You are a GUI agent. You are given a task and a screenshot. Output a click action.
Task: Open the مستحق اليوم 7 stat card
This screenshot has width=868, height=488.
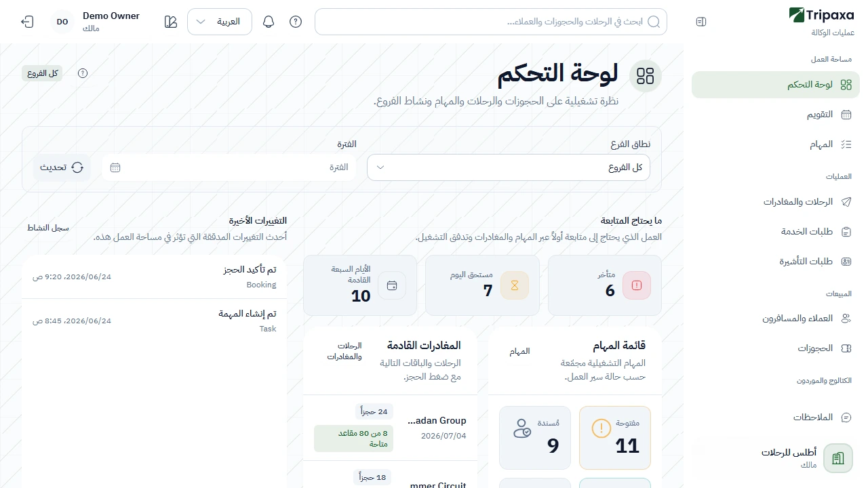click(483, 285)
